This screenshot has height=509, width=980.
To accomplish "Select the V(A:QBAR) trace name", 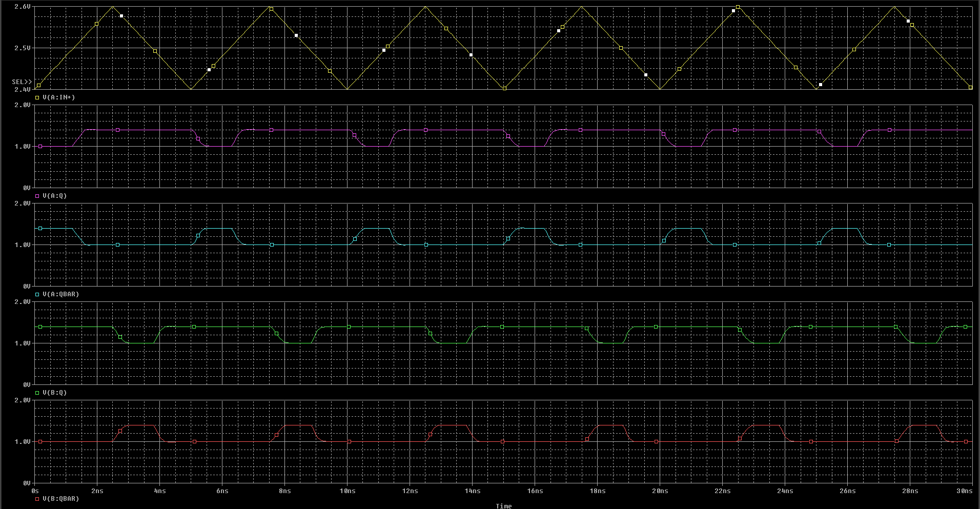I will (x=61, y=294).
